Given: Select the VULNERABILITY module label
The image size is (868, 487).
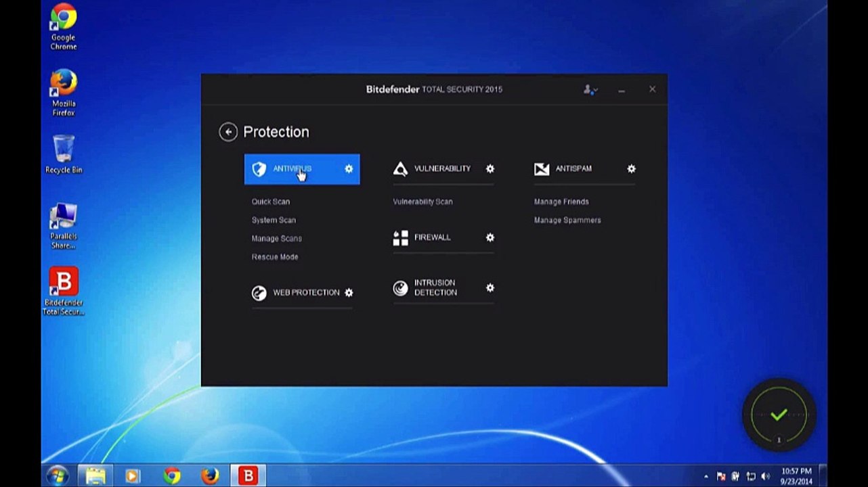Looking at the screenshot, I should (x=442, y=168).
